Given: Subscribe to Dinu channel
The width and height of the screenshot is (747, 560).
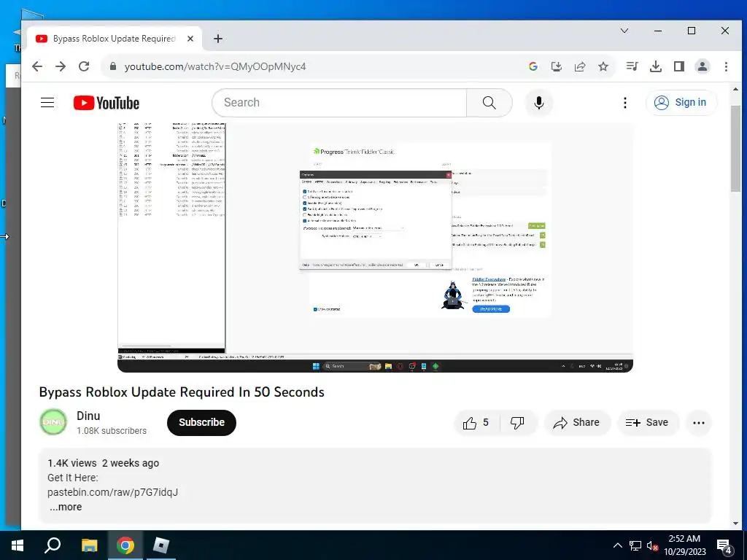Looking at the screenshot, I should [x=201, y=422].
